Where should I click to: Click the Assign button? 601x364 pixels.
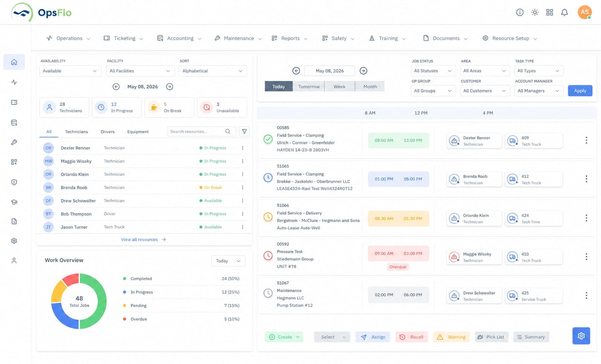pos(373,337)
